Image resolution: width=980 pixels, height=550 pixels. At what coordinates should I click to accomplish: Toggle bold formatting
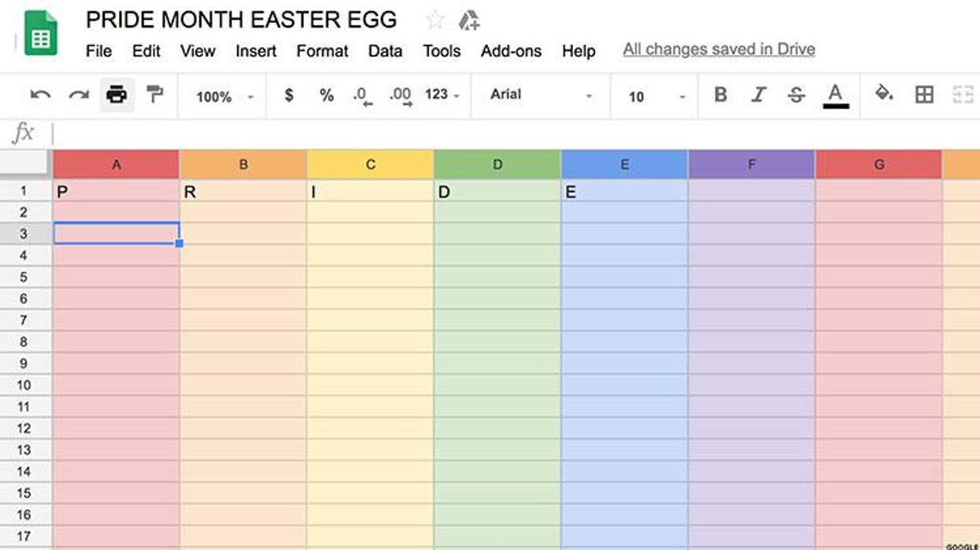(719, 94)
